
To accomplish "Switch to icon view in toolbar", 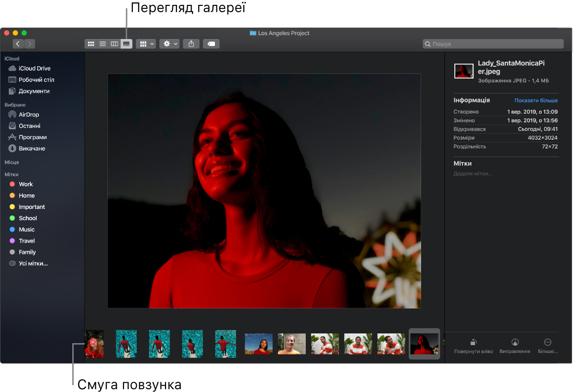I will pyautogui.click(x=90, y=44).
